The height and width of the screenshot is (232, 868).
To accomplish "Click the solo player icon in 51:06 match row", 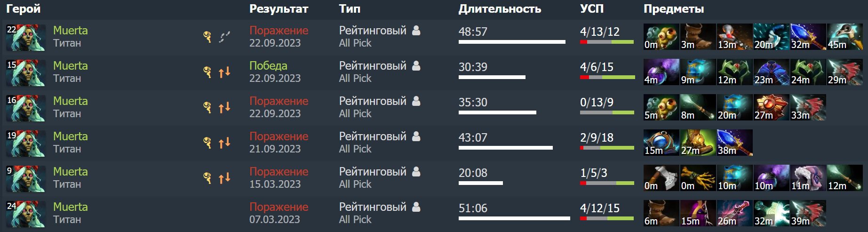I will click(416, 207).
